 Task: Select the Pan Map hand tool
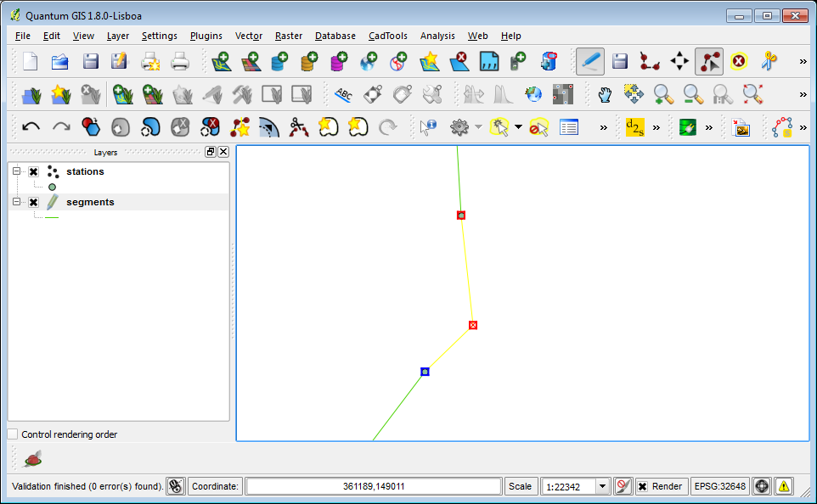pos(605,94)
